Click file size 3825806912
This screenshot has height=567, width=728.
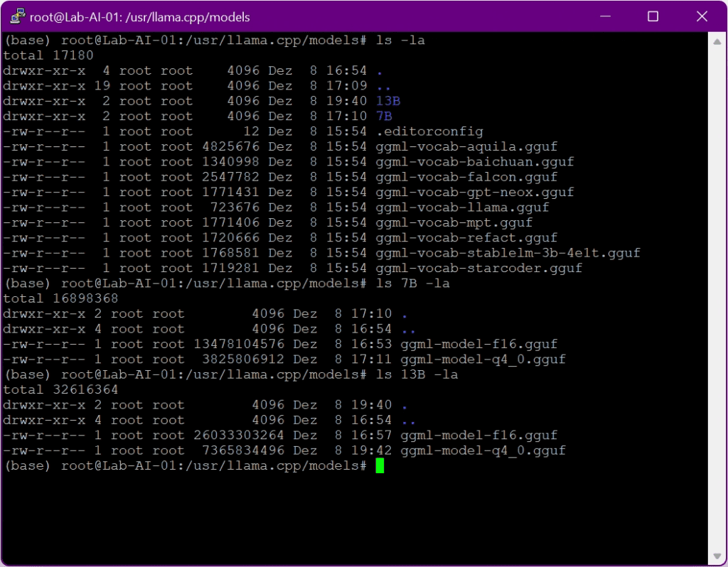click(243, 359)
